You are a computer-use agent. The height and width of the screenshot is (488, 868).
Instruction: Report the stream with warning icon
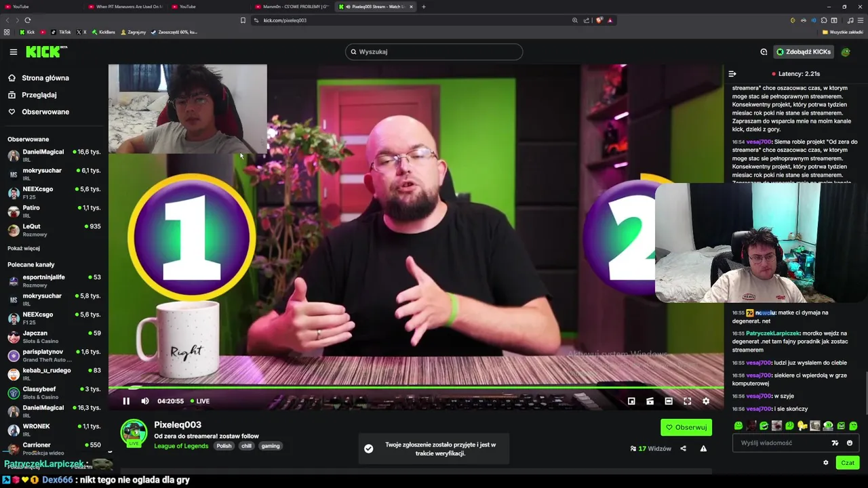click(703, 449)
